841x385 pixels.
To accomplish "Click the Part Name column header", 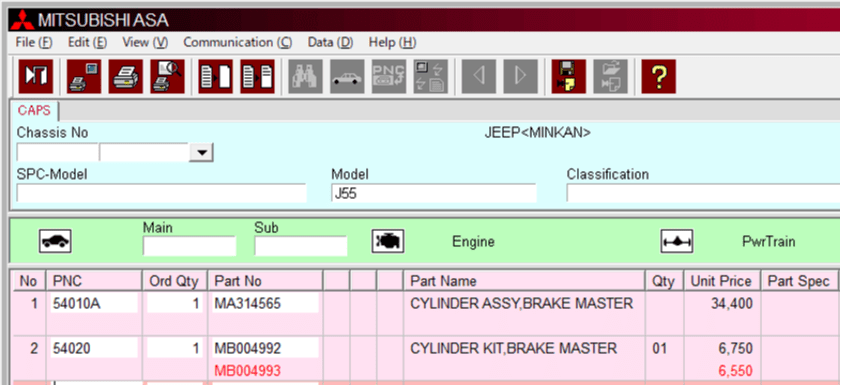I will [x=524, y=281].
